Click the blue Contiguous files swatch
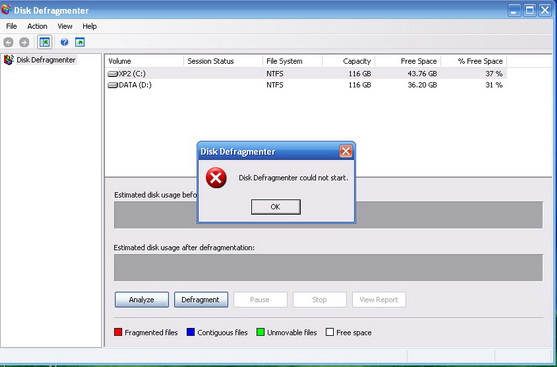Image resolution: width=557 pixels, height=367 pixels. click(191, 332)
